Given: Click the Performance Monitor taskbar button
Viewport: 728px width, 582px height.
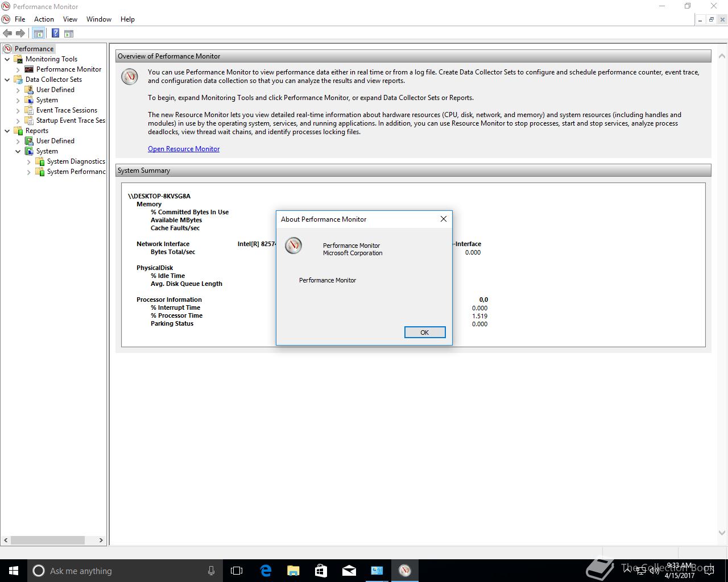Looking at the screenshot, I should point(405,571).
